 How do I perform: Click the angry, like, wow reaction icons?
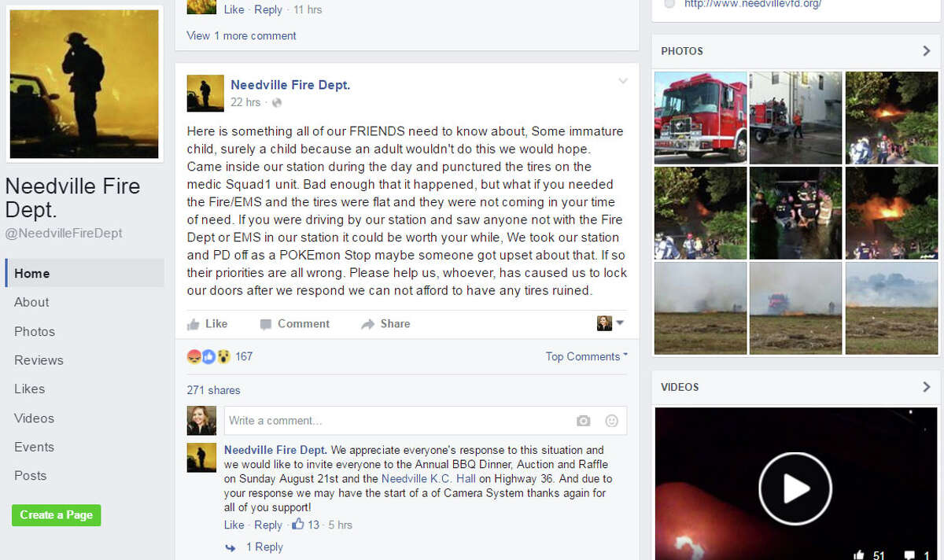[x=208, y=356]
